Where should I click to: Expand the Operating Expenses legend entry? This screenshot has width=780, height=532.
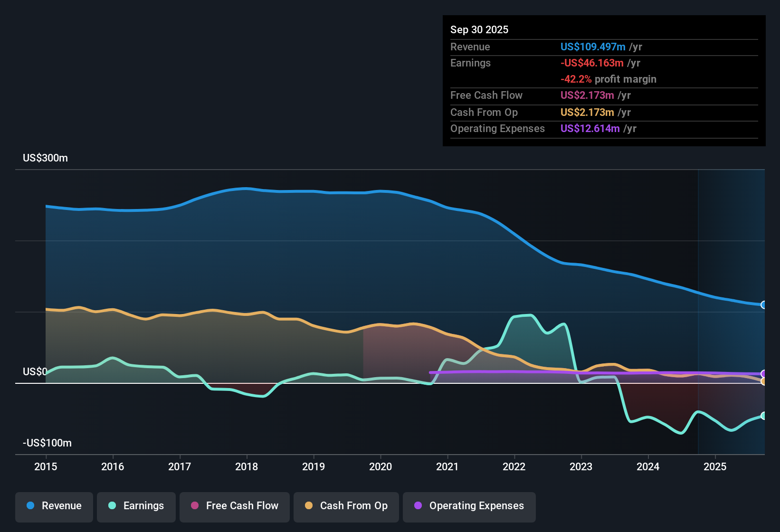coord(469,507)
